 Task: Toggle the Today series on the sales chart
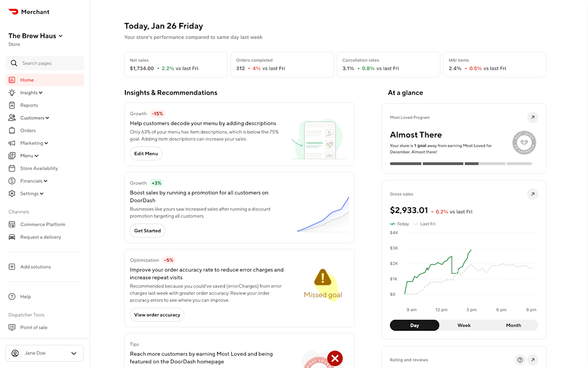pos(399,224)
